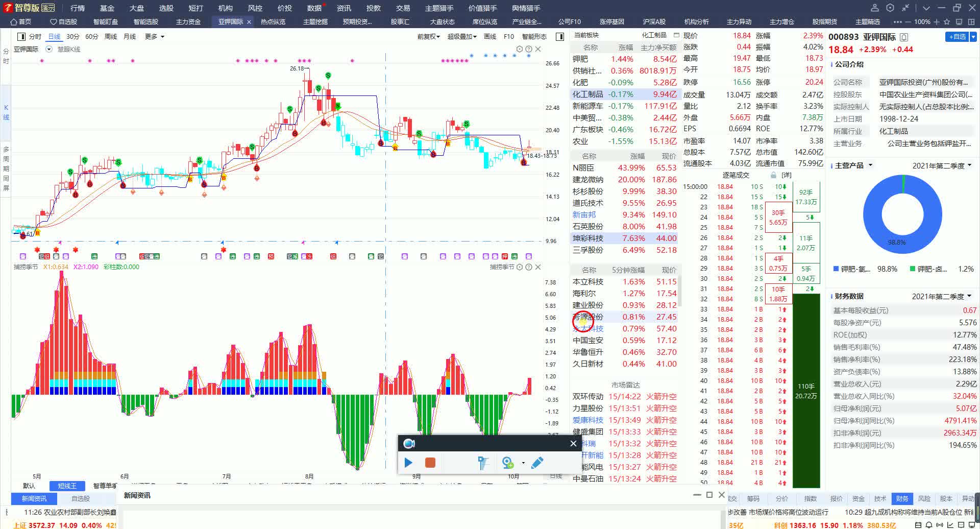The height and width of the screenshot is (529, 980).
Task: Close the 亚钾国际 tab
Action: (249, 22)
